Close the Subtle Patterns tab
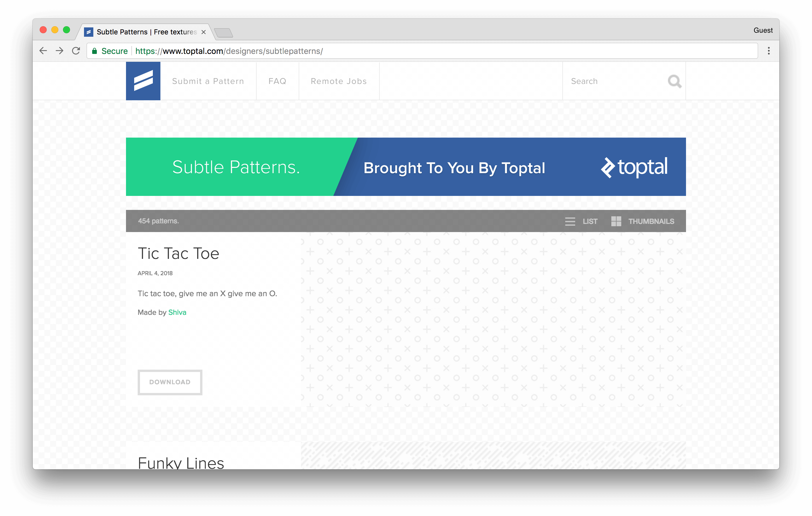 [x=204, y=32]
